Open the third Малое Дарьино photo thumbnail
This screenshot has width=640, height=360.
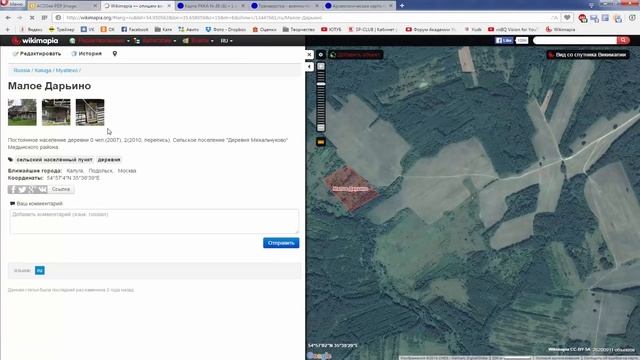tap(90, 112)
